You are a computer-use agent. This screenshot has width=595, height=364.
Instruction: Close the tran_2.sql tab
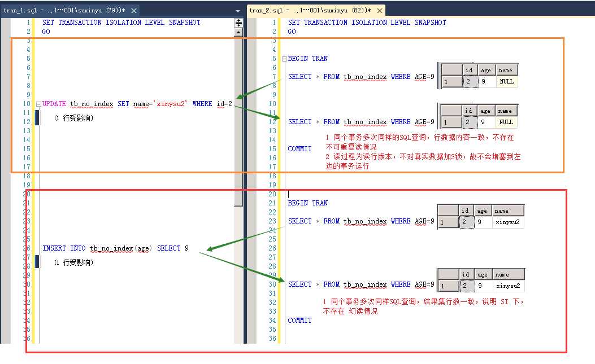(380, 11)
